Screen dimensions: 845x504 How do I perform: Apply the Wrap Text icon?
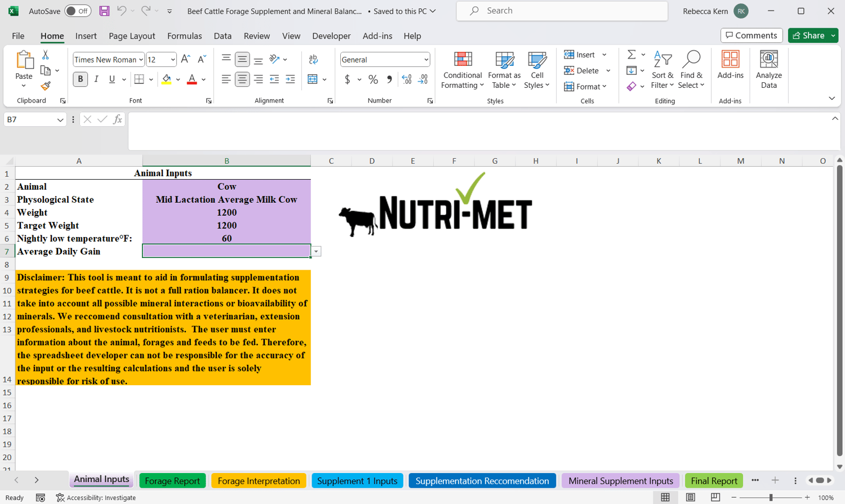tap(313, 59)
